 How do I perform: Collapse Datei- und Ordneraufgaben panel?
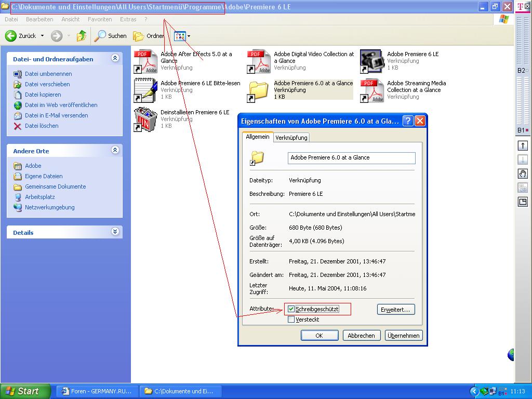(x=115, y=58)
